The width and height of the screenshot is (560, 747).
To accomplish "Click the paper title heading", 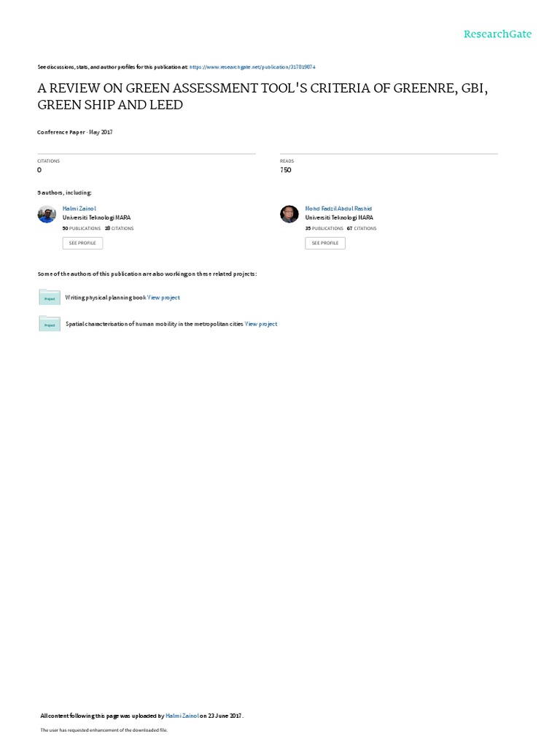I will click(262, 96).
